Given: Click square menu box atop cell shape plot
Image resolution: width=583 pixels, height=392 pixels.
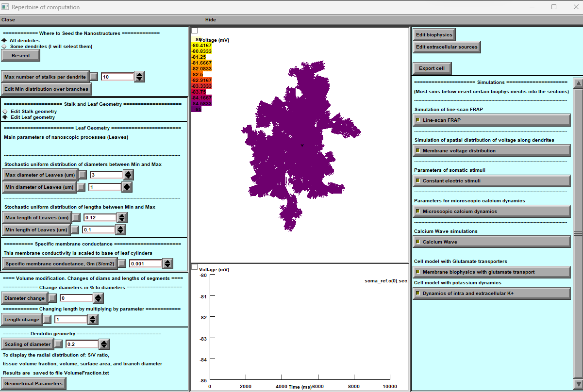Looking at the screenshot, I should point(195,31).
